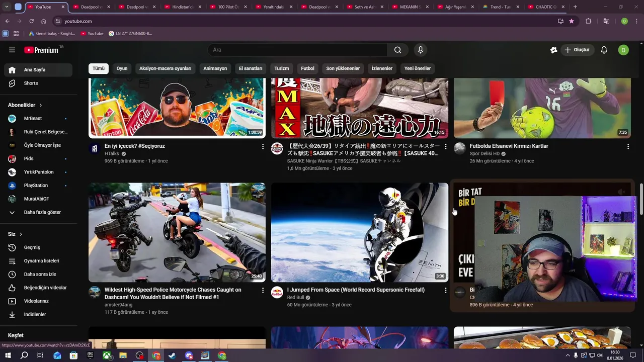Screen dimensions: 644x362
Task: Select the Animasyon filter chip
Action: coord(215,68)
